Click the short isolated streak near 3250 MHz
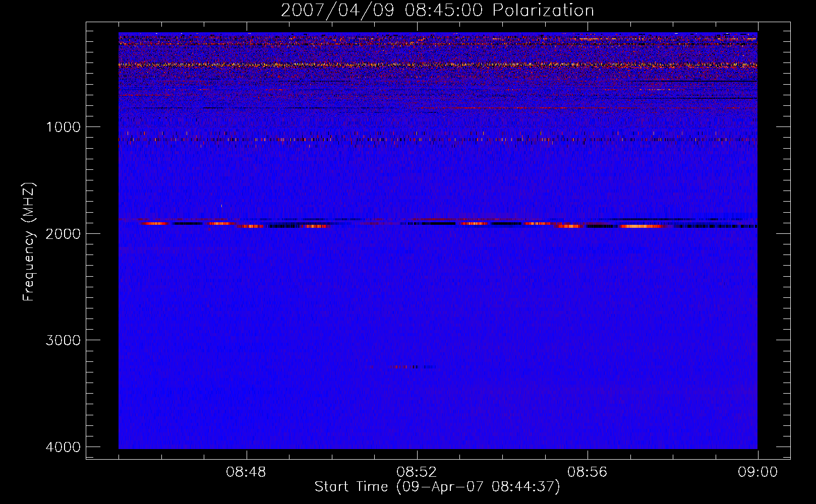The height and width of the screenshot is (504, 816). point(411,367)
